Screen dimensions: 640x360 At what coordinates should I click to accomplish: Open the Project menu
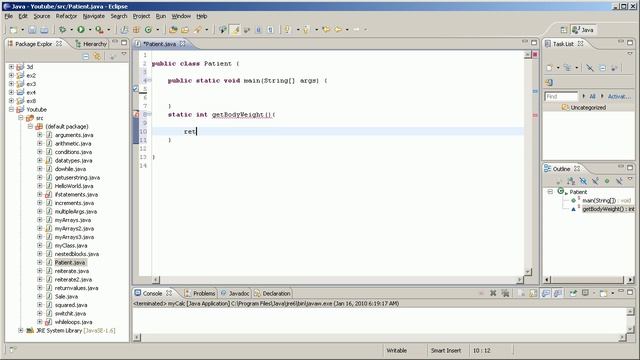[141, 16]
